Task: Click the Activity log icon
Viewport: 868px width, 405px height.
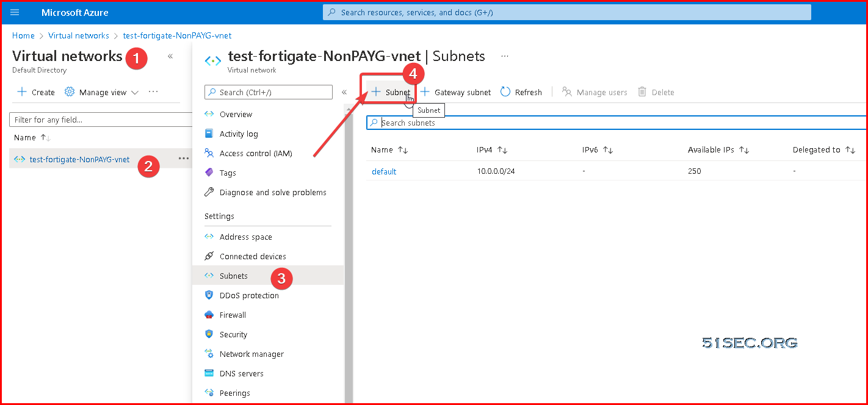Action: (x=209, y=134)
